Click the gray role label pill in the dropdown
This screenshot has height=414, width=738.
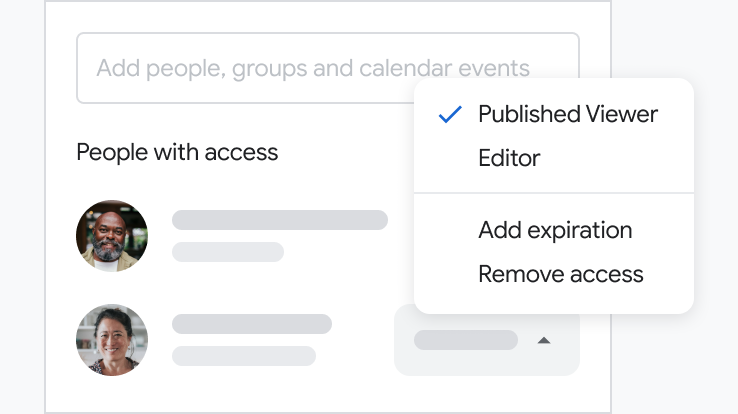point(465,340)
